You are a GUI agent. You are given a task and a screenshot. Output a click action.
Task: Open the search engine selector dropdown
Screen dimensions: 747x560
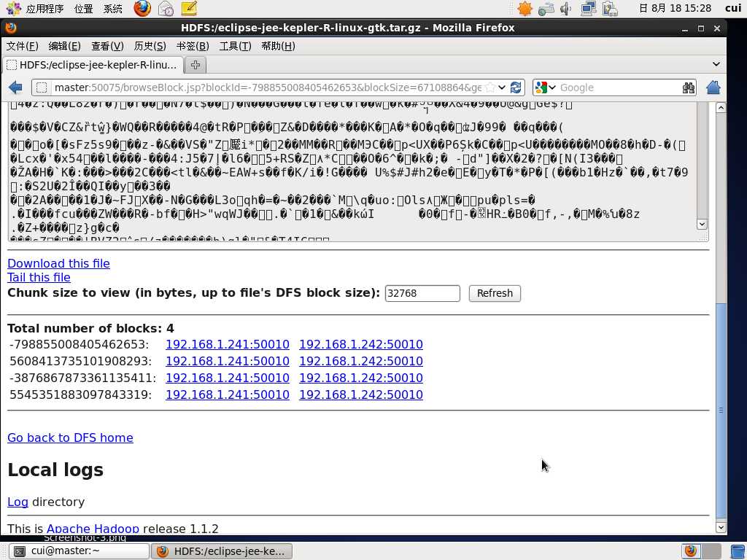coord(546,87)
